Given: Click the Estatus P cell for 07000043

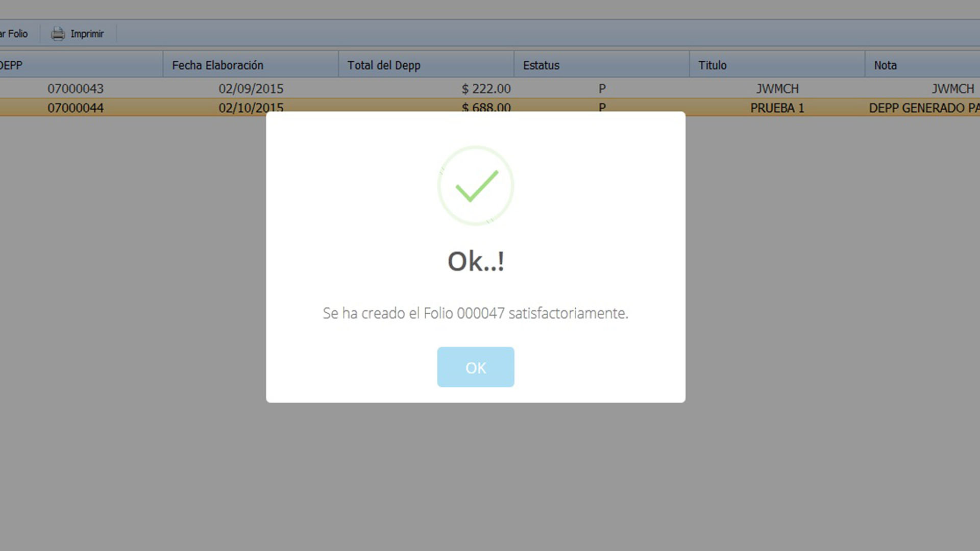Looking at the screenshot, I should 602,89.
